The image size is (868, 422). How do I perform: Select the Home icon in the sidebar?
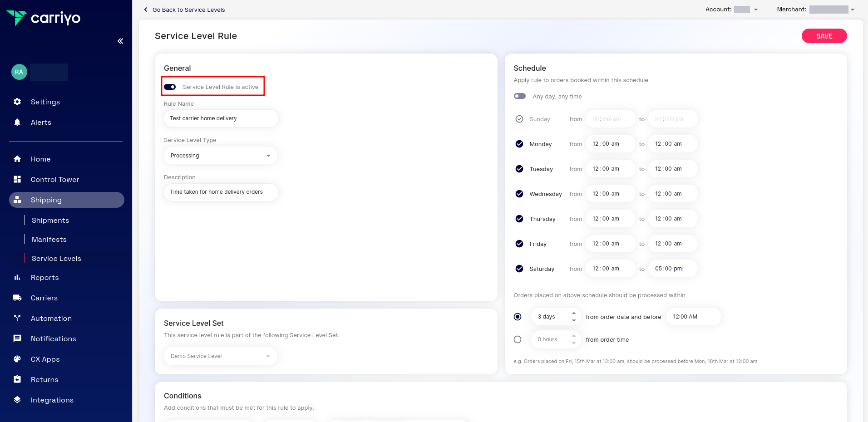17,159
